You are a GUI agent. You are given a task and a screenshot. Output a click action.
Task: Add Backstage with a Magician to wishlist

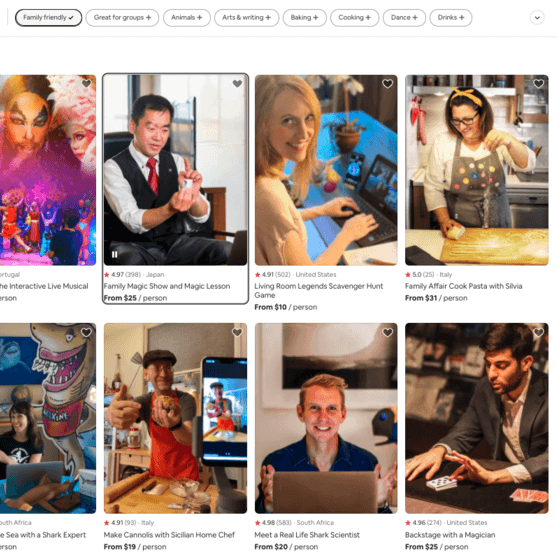click(539, 332)
